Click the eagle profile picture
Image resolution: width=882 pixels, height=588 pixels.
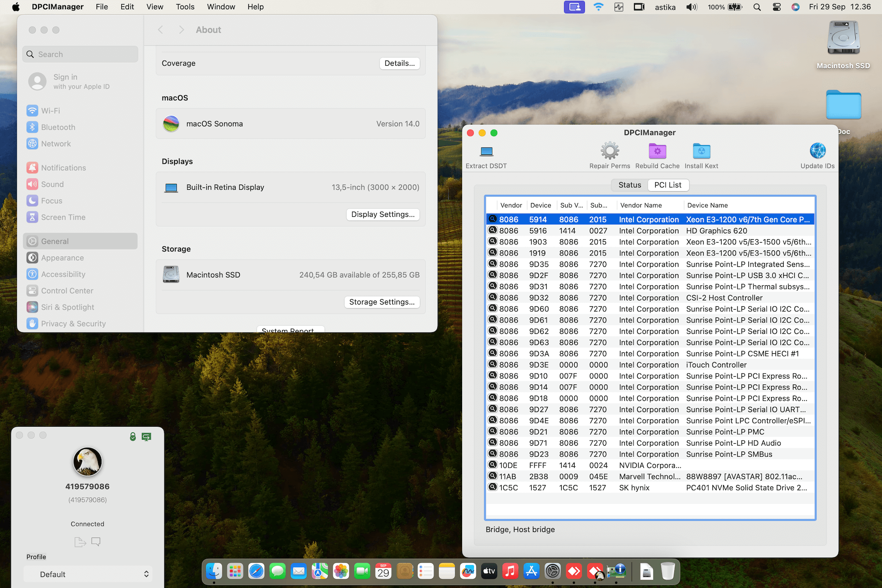tap(87, 462)
